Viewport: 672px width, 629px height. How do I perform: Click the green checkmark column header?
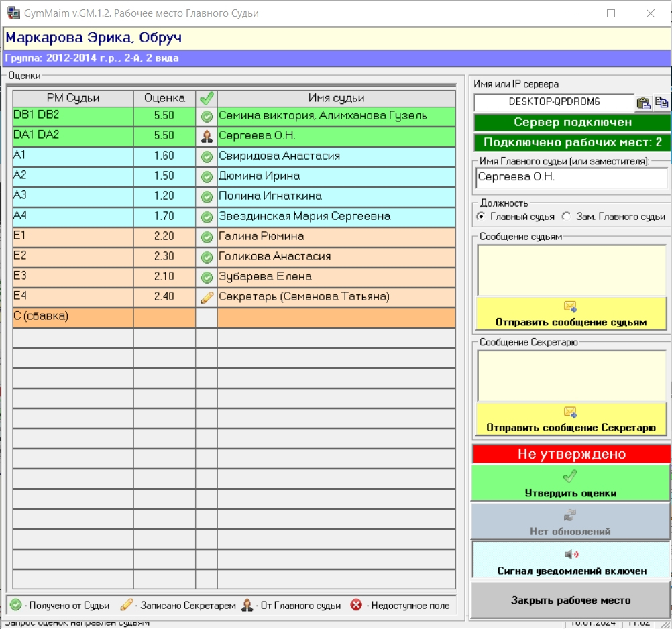tap(207, 98)
